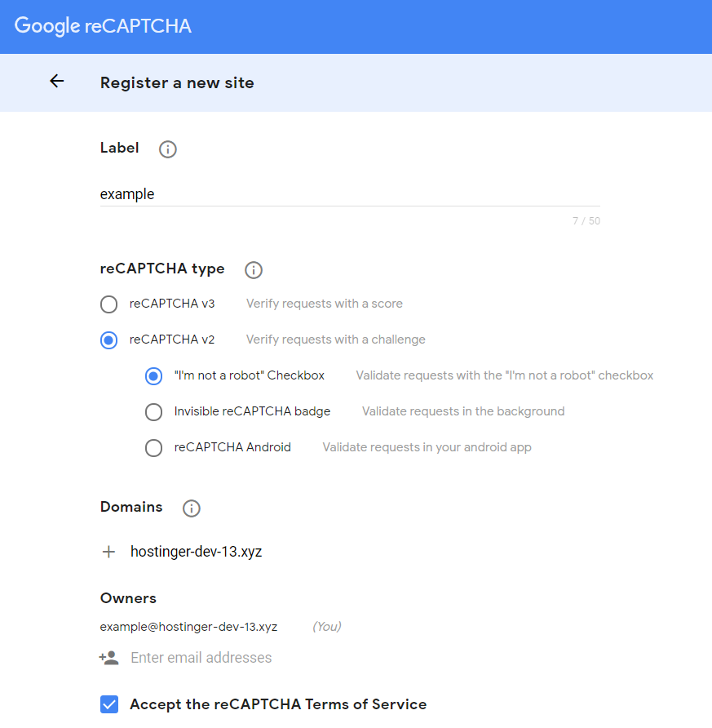
Task: Click the owner example@hostinger-dev-13.xyz
Action: [188, 626]
